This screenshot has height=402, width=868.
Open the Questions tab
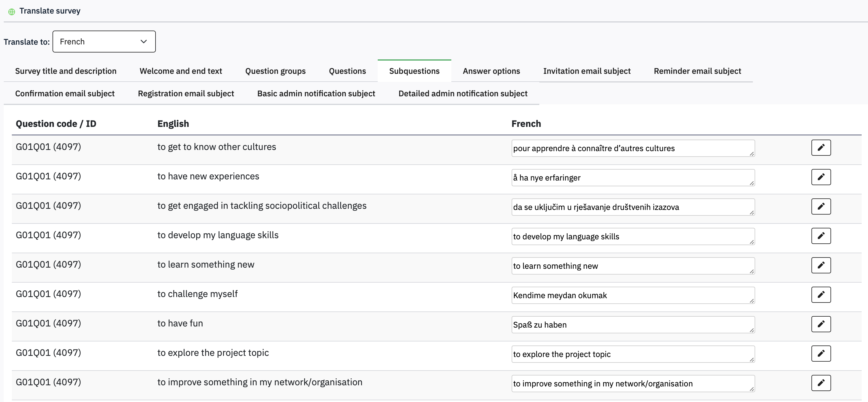pyautogui.click(x=347, y=71)
